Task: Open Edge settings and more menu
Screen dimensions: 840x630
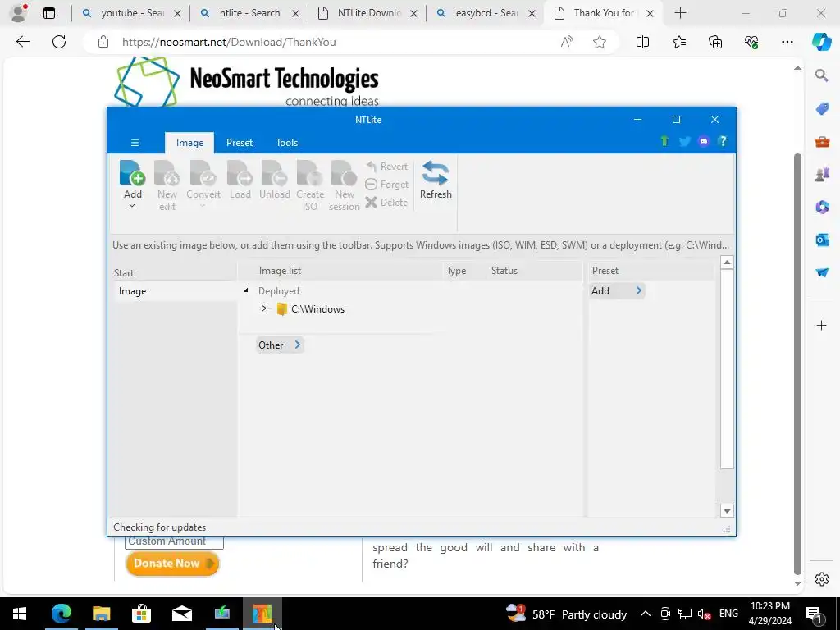Action: tap(787, 42)
